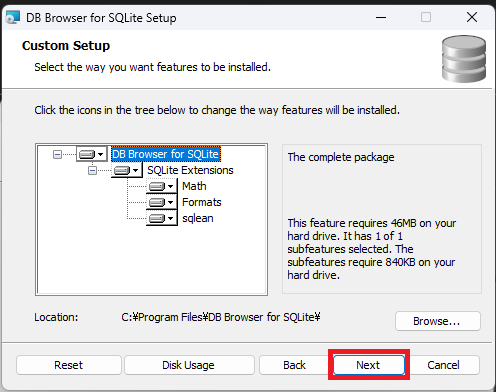496x392 pixels.
Task: Collapse the SQLite Extensions tree node
Action: point(92,170)
